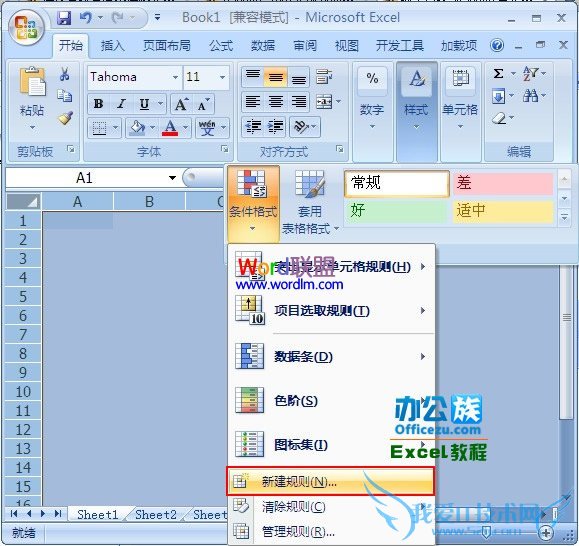The image size is (579, 546).
Task: Toggle wrap text icon
Action: point(324,76)
